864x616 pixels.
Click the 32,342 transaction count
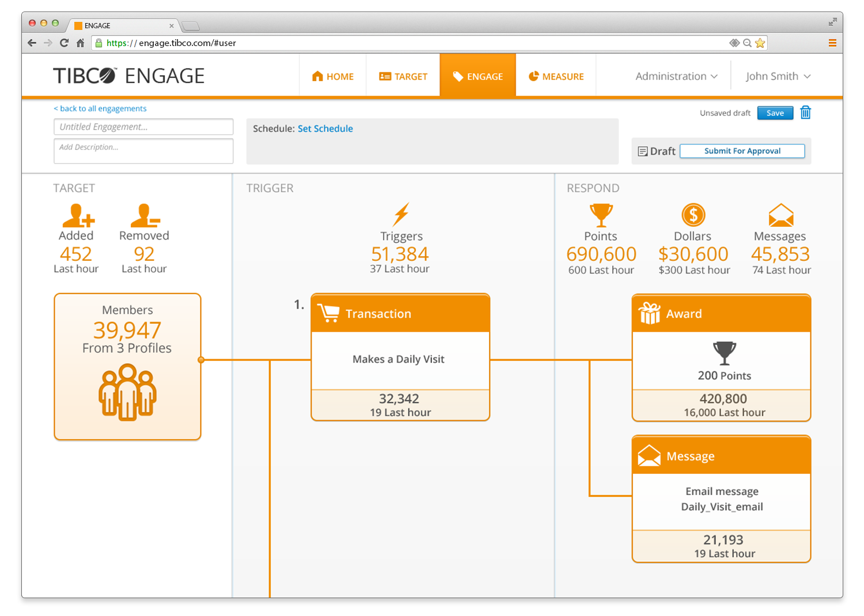pyautogui.click(x=399, y=398)
